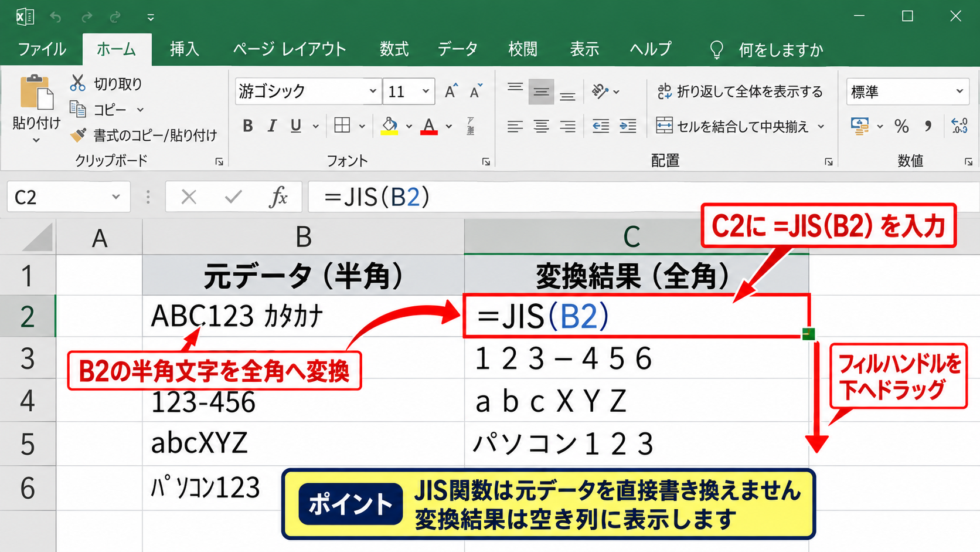Decrease font size with small A icon
The height and width of the screenshot is (552, 980).
(476, 92)
